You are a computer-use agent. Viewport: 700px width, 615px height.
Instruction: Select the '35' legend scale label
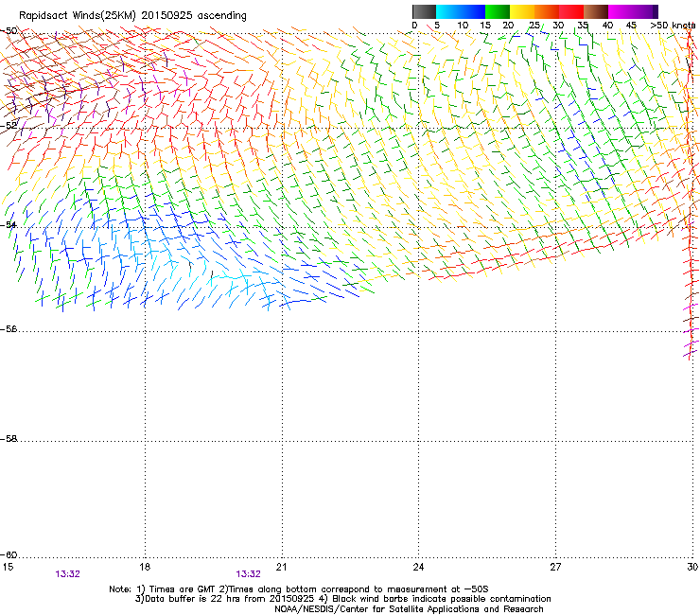pyautogui.click(x=583, y=26)
